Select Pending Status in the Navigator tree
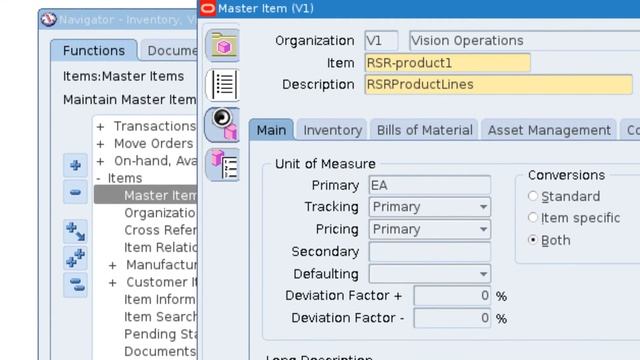 160,334
